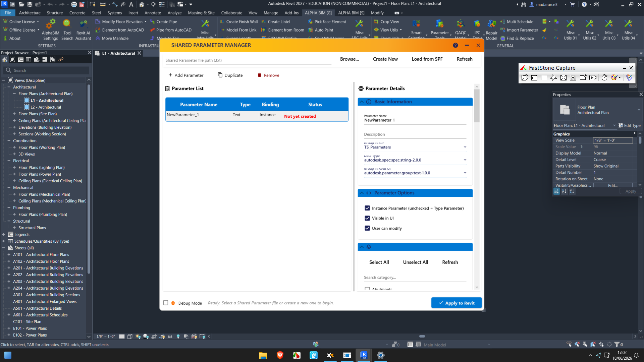Open Floor Plan type selector dropdown
644x362 pixels.
(x=639, y=110)
